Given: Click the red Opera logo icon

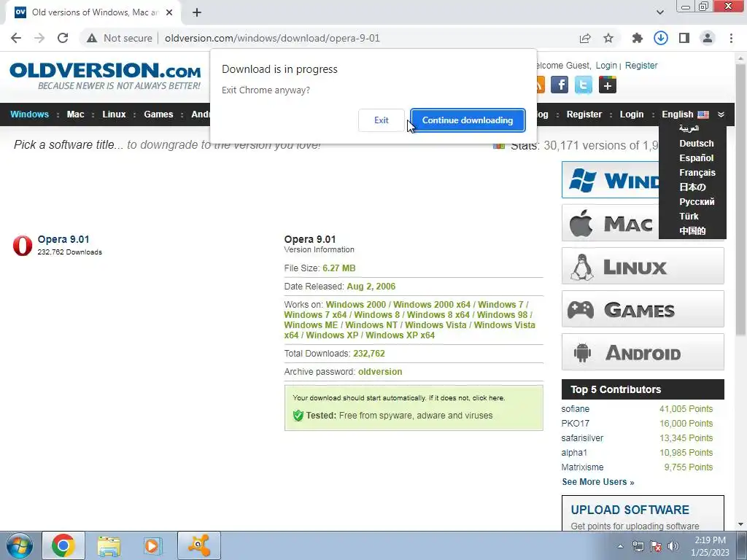Looking at the screenshot, I should 23,245.
